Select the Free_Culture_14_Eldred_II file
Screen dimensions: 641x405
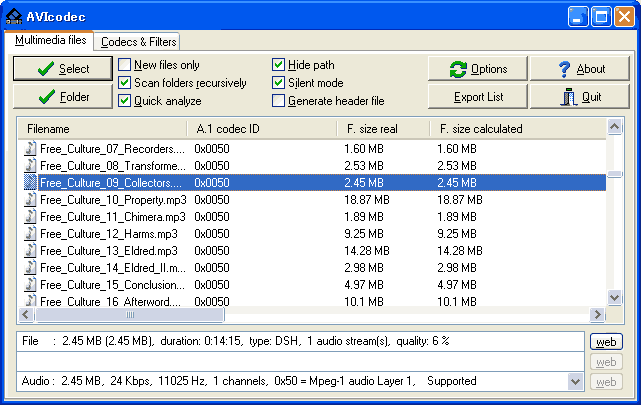pos(113,268)
